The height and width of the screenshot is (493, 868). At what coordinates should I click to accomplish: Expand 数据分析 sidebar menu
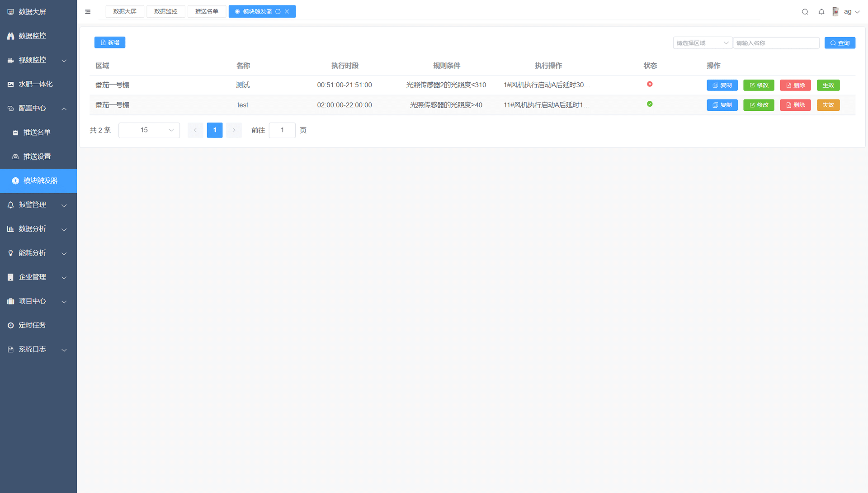click(x=38, y=229)
